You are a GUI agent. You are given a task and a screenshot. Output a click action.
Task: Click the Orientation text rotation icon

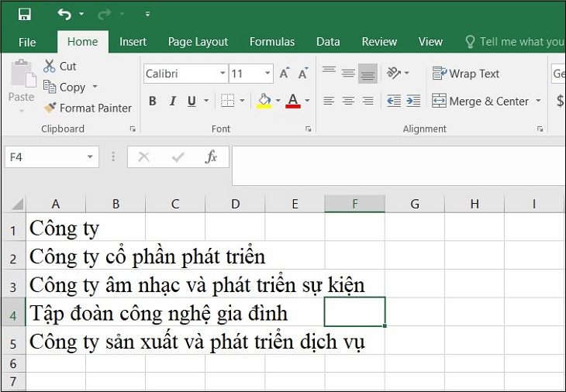[394, 73]
